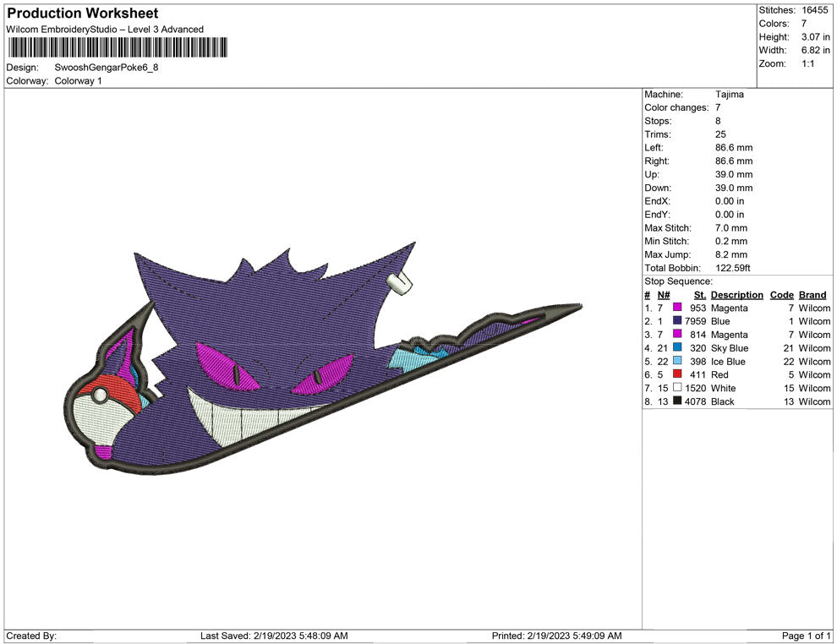Select the Production Worksheet title
837x644 pixels.
(x=82, y=14)
